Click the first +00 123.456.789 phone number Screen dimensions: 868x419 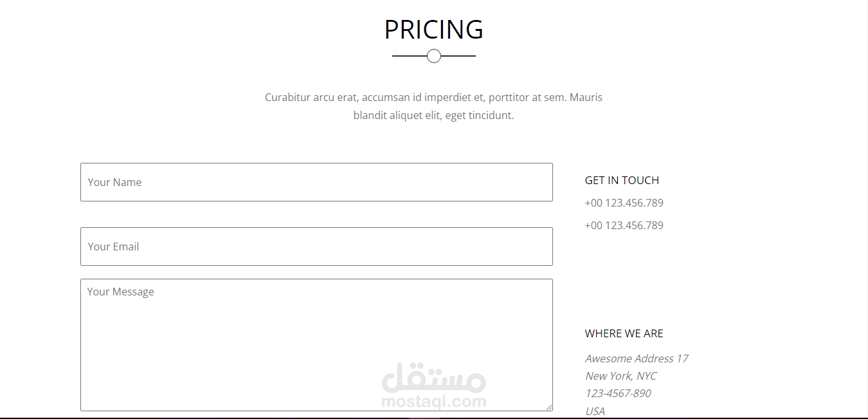click(624, 203)
